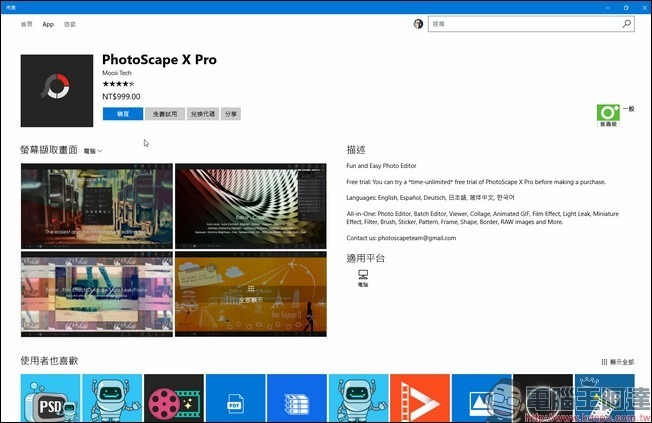Open the PDF document app tile
The image size is (652, 423).
[x=235, y=398]
